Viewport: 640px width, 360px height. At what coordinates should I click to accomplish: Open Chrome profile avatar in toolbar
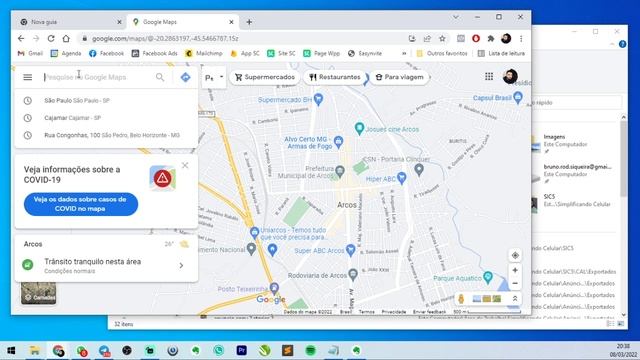click(x=506, y=38)
